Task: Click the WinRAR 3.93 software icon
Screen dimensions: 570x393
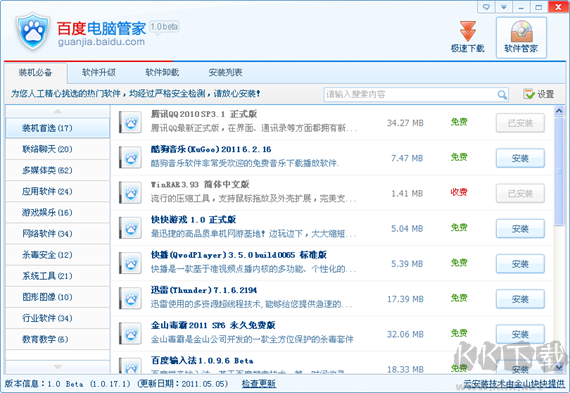Action: [x=131, y=193]
